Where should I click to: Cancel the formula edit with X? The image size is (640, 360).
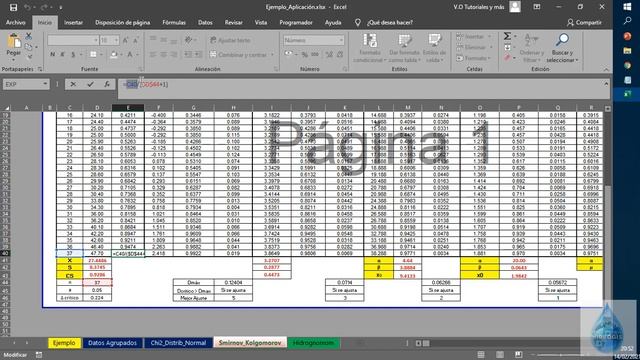click(x=73, y=84)
